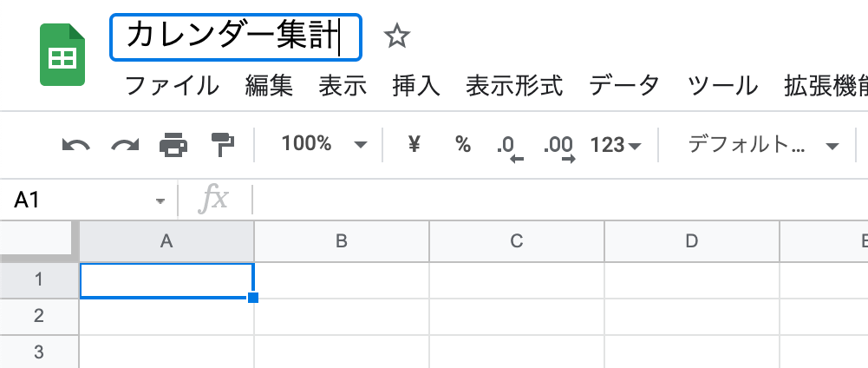Star the カレンダー集計 document
This screenshot has width=868, height=368.
pyautogui.click(x=397, y=37)
